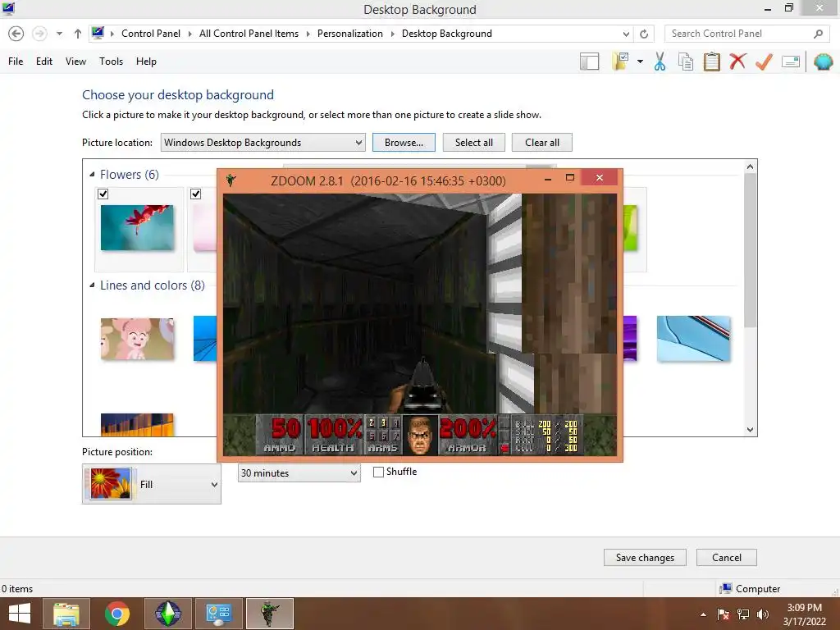Open the Windows Start button
Image resolution: width=840 pixels, height=630 pixels.
[x=20, y=614]
